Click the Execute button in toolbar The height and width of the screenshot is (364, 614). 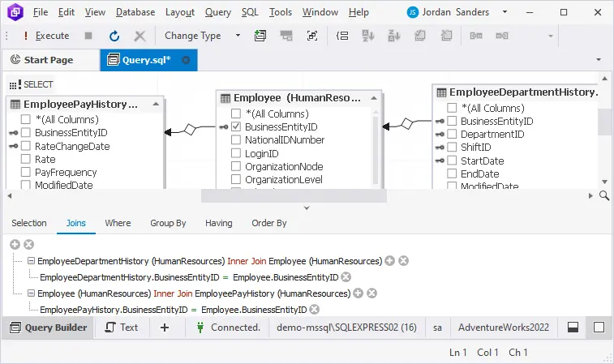coord(46,36)
